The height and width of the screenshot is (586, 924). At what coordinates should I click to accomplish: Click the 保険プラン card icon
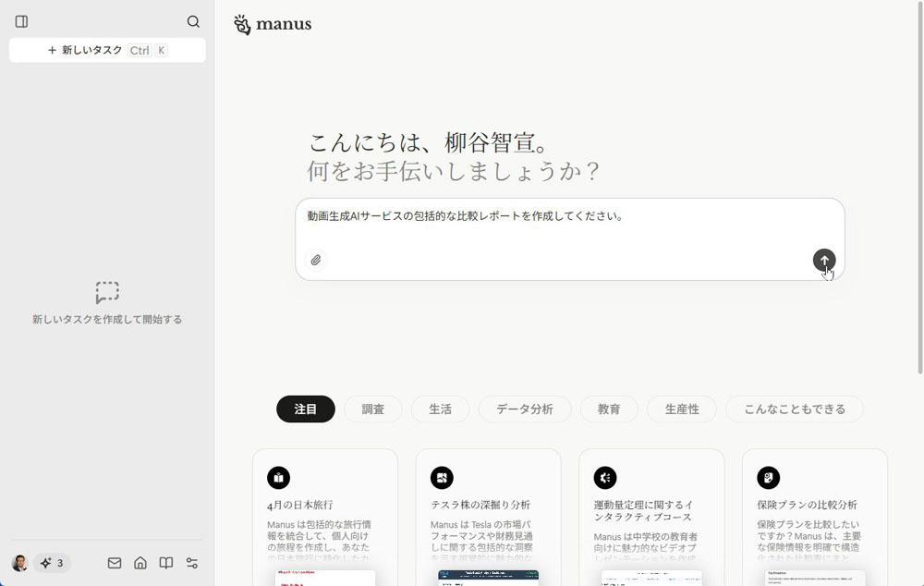(x=769, y=478)
